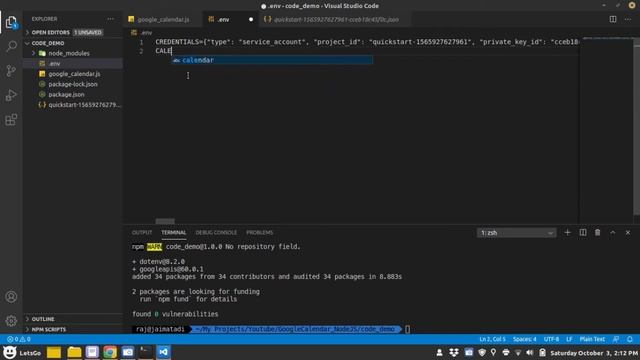Switch to the quickstart JSON tab
The height and width of the screenshot is (360, 640).
[x=336, y=19]
